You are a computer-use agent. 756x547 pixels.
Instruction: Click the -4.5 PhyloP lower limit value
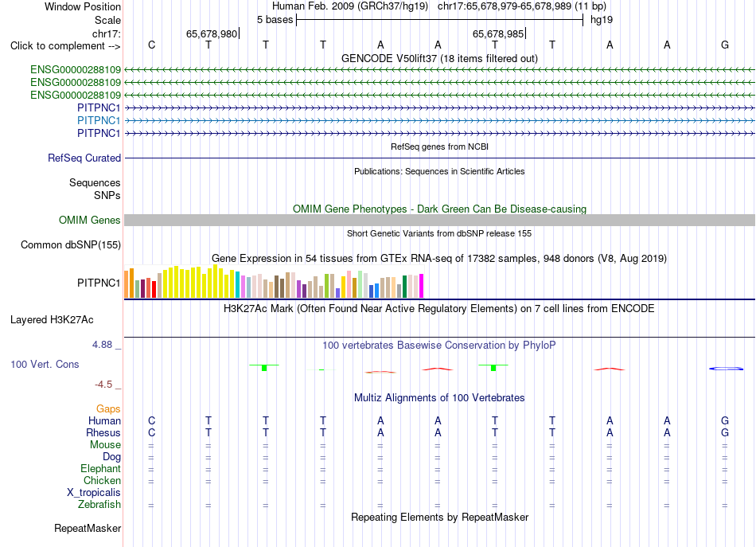103,385
